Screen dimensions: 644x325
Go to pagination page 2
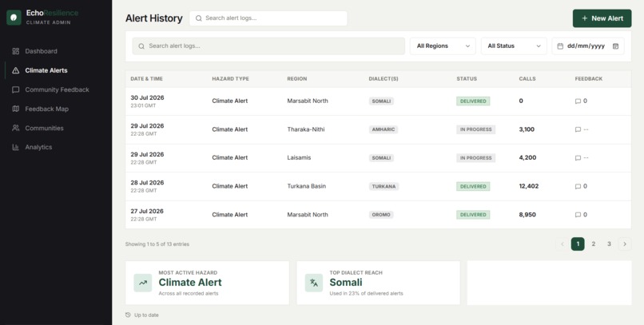tap(593, 244)
